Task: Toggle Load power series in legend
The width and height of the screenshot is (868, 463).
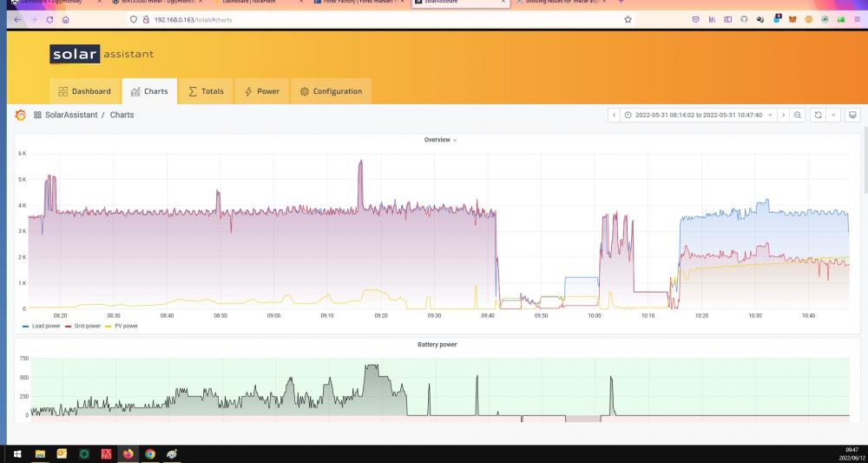Action: point(42,327)
